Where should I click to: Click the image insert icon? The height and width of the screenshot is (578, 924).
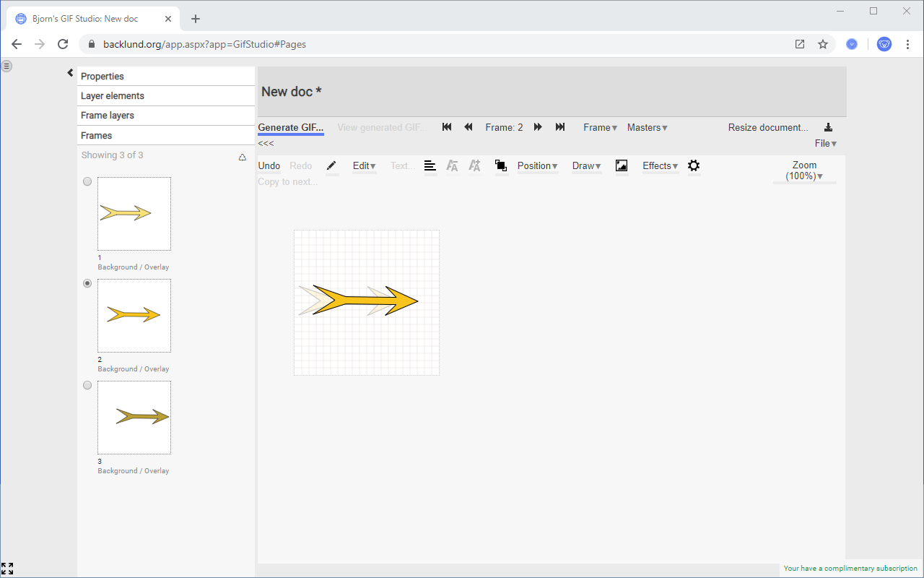(x=622, y=166)
